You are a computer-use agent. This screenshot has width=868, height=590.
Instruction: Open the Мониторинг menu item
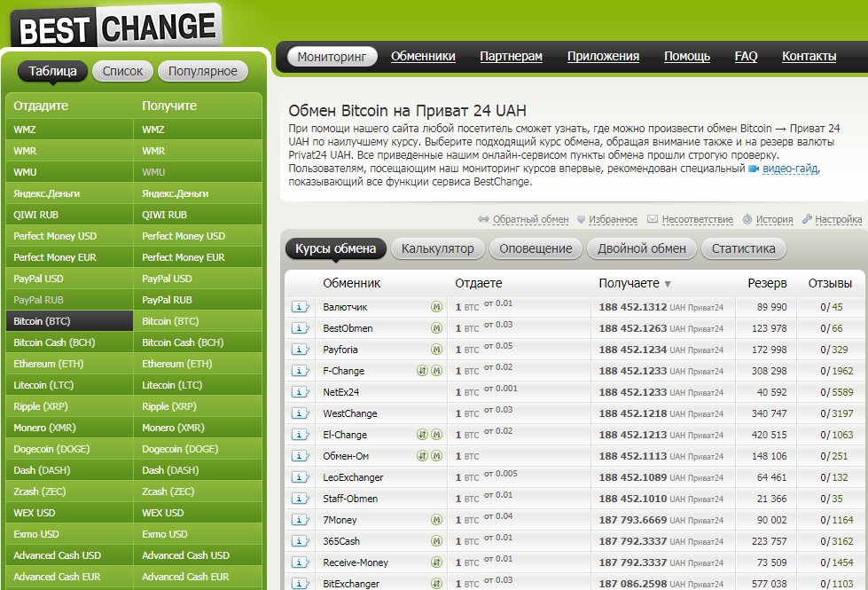click(x=332, y=57)
